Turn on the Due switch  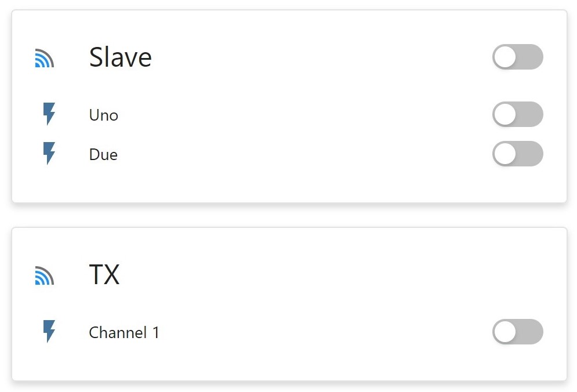point(517,154)
